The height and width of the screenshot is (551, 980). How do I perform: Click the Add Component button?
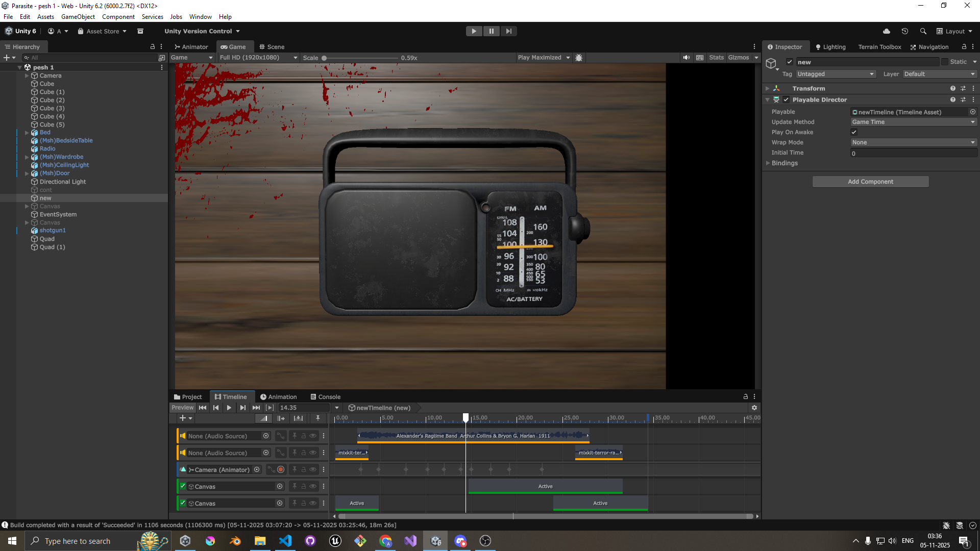point(870,182)
